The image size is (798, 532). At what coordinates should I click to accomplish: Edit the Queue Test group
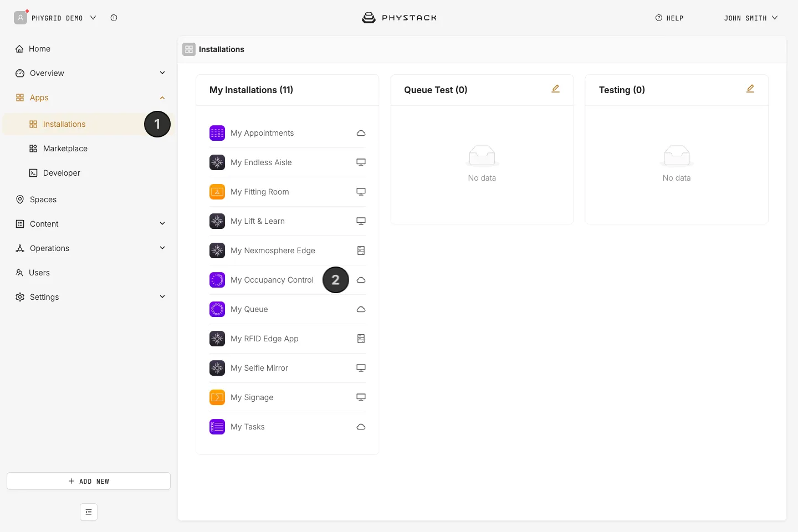[x=555, y=89]
